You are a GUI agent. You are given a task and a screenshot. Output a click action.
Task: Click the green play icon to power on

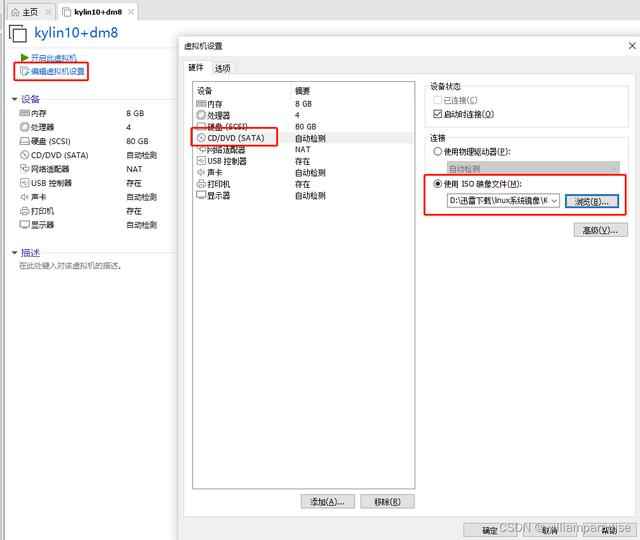pyautogui.click(x=24, y=58)
